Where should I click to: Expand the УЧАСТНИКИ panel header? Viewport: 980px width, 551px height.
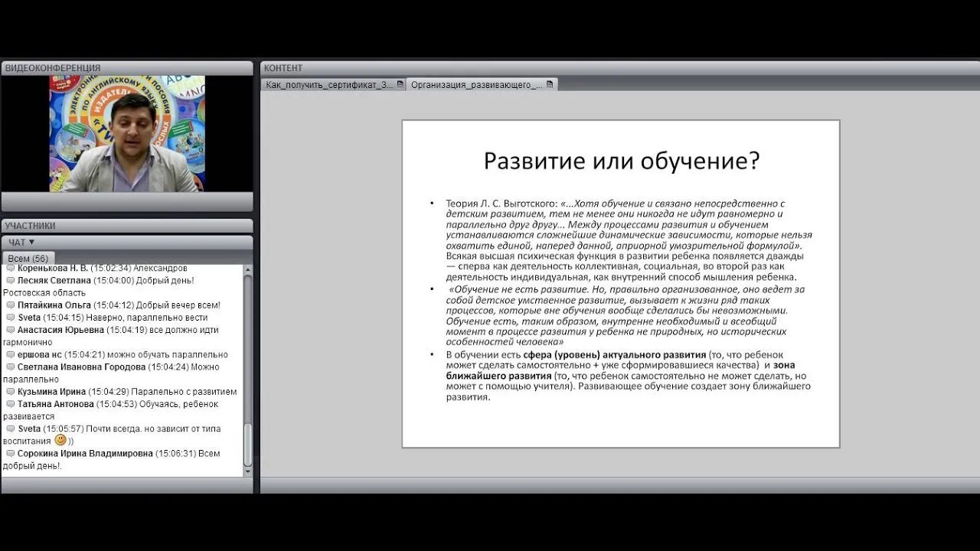(x=127, y=226)
